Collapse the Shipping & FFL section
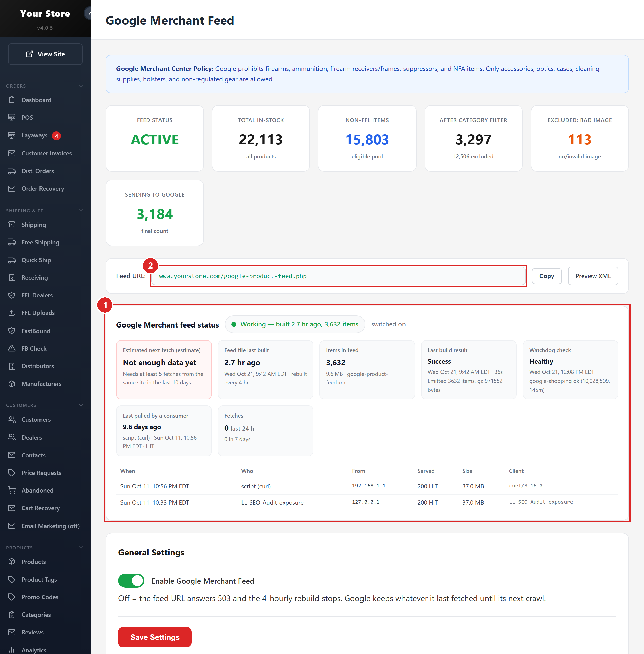This screenshot has height=654, width=644. pyautogui.click(x=81, y=210)
